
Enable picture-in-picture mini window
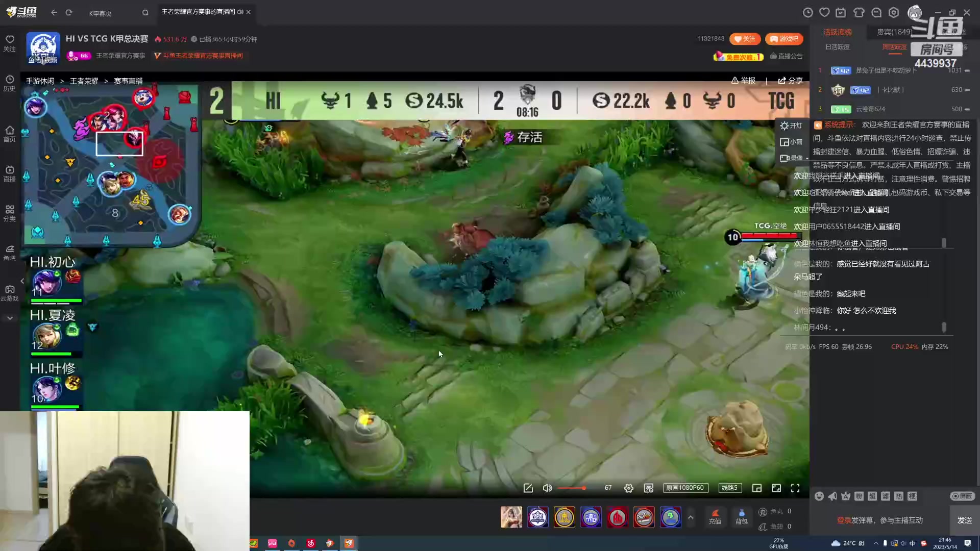click(757, 488)
